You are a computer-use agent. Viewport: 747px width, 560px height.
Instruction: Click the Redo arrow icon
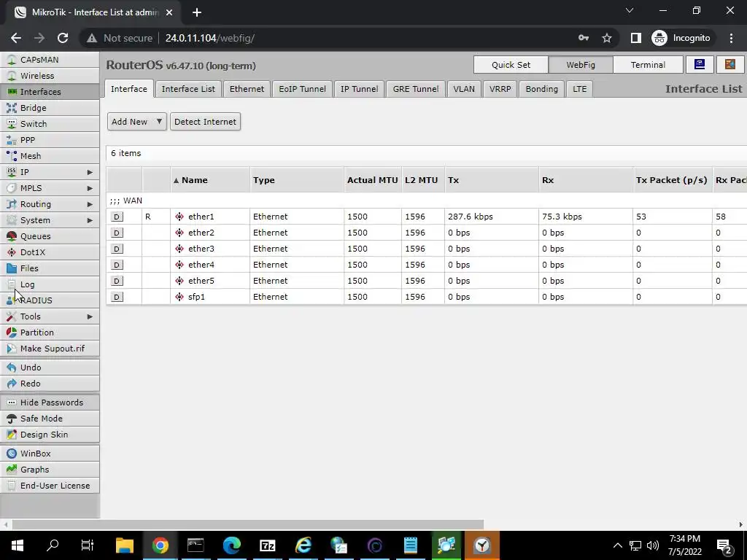(12, 384)
